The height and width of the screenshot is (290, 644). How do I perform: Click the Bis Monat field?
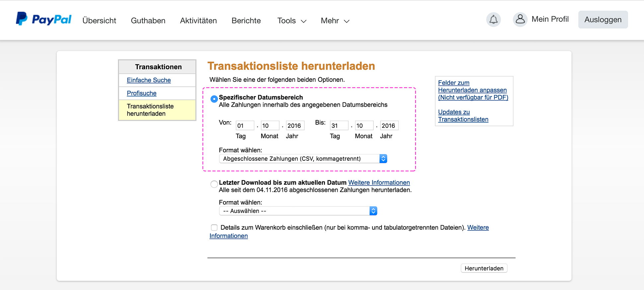364,126
